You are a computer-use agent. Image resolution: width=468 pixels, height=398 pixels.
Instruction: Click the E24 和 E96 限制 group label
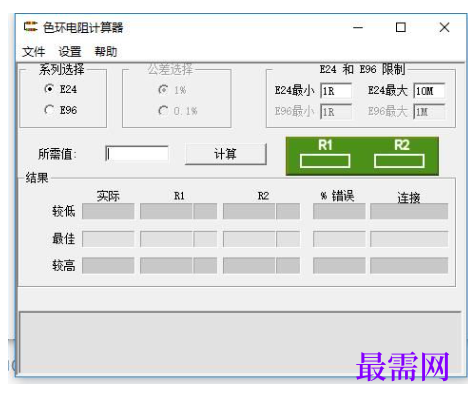362,69
